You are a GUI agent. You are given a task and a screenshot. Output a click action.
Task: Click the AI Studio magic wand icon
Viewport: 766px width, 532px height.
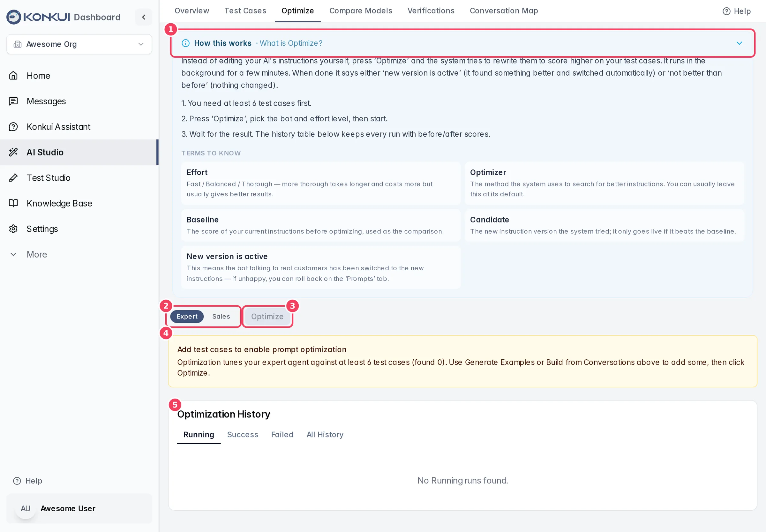(x=13, y=152)
